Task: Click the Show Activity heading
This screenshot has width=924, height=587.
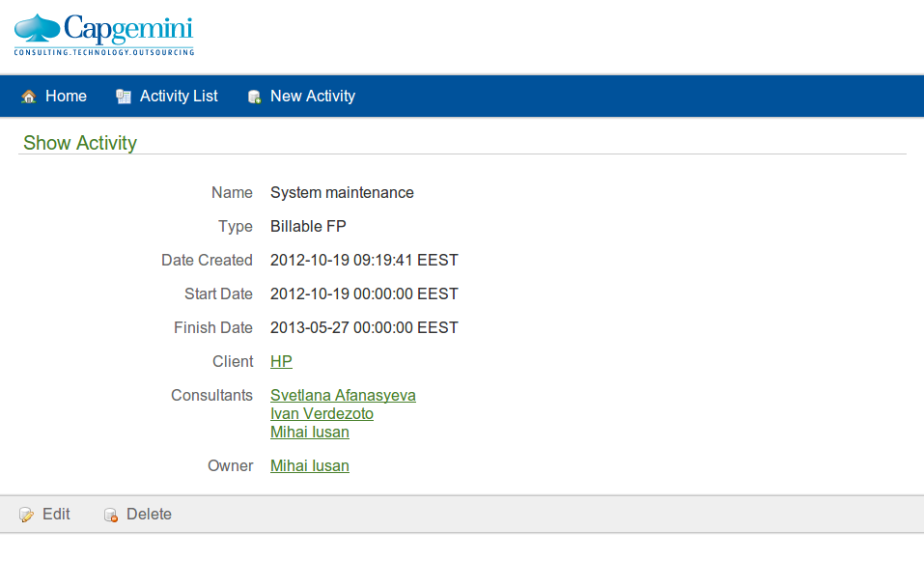Action: point(80,143)
